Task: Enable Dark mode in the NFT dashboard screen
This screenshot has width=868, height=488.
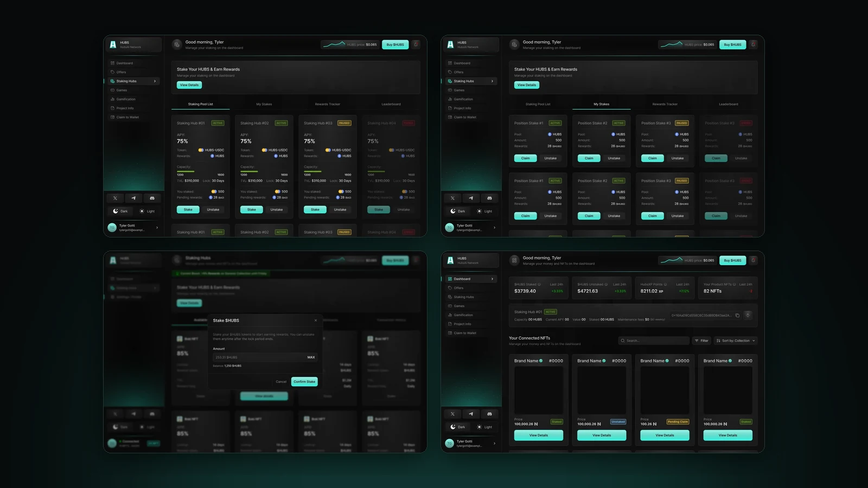Action: point(458,427)
